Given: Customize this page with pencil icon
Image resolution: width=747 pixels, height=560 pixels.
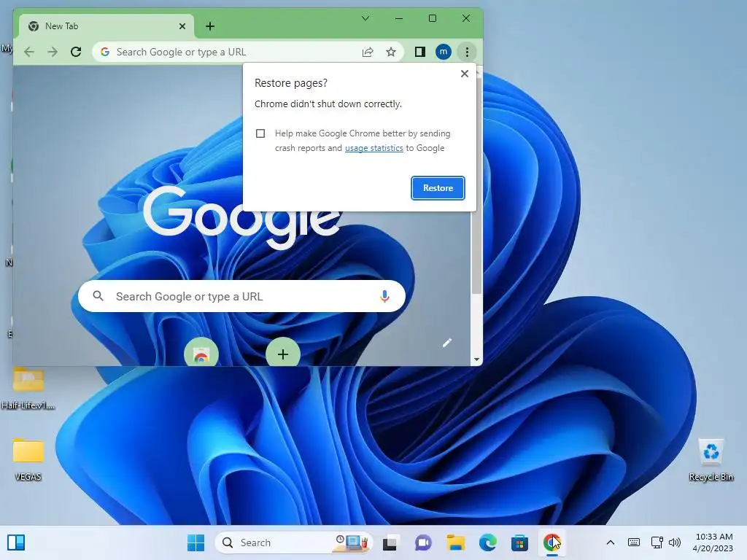Looking at the screenshot, I should coord(447,343).
